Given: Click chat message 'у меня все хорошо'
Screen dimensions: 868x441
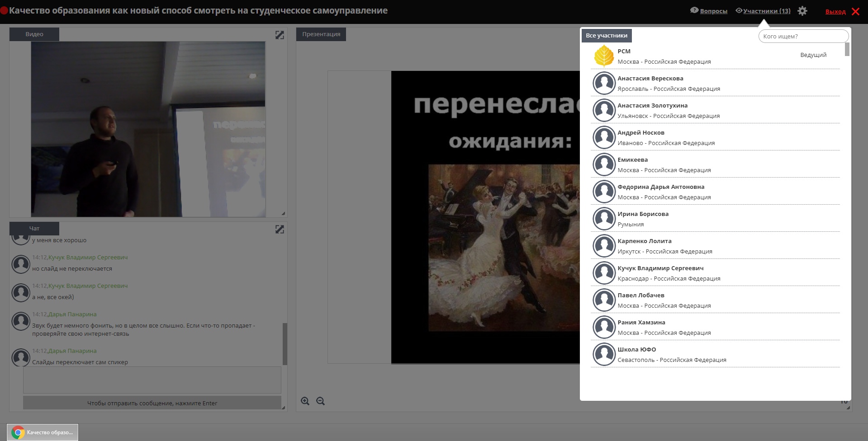Looking at the screenshot, I should (x=59, y=240).
